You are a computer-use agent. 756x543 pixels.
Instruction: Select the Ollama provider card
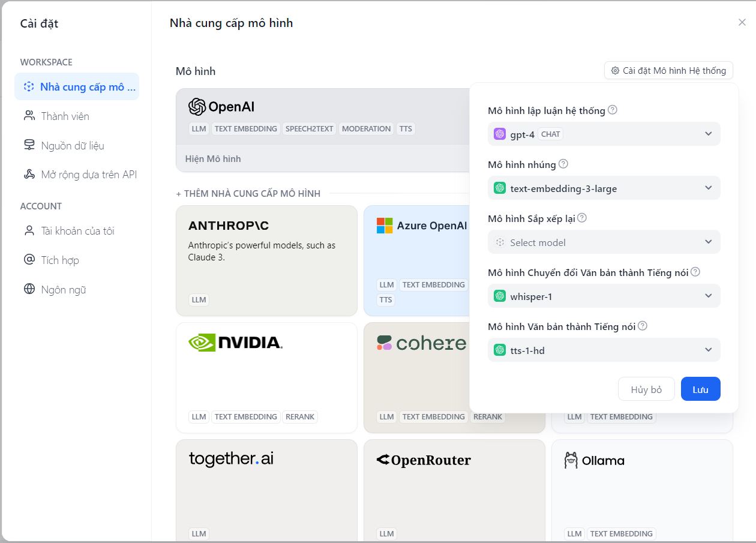(642, 491)
